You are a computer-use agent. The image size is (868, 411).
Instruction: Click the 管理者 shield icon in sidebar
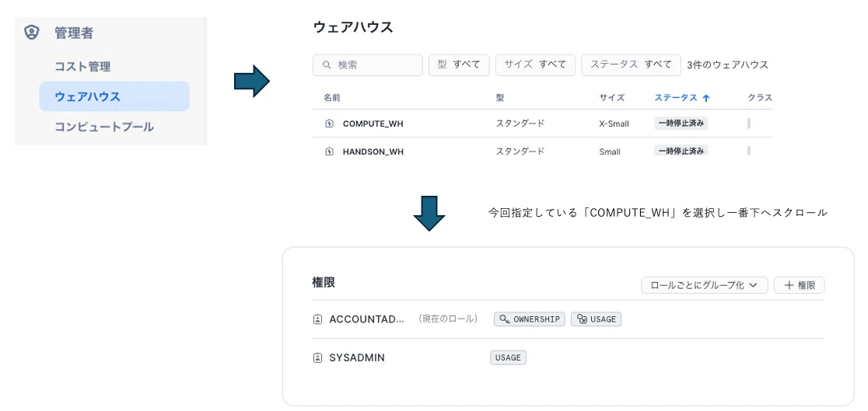pos(32,33)
